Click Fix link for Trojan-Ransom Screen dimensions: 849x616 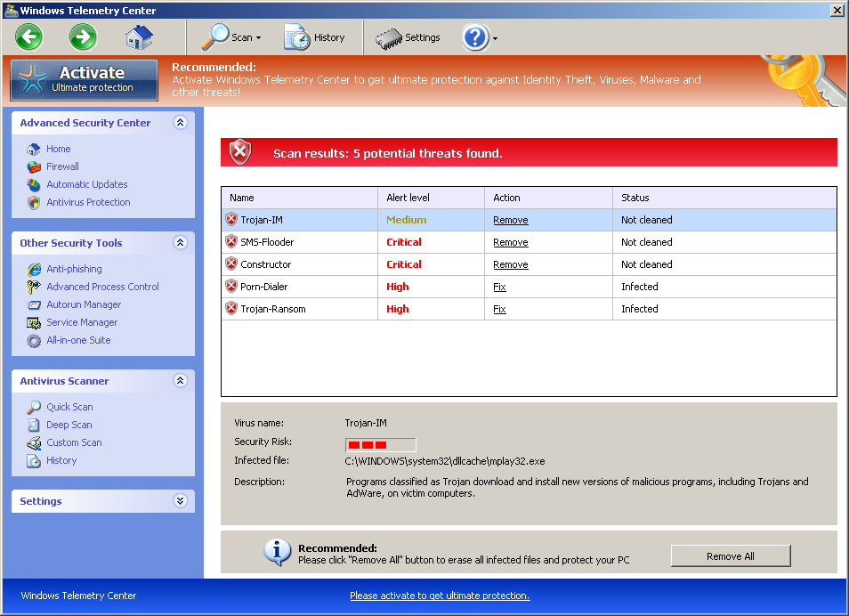[x=499, y=309]
